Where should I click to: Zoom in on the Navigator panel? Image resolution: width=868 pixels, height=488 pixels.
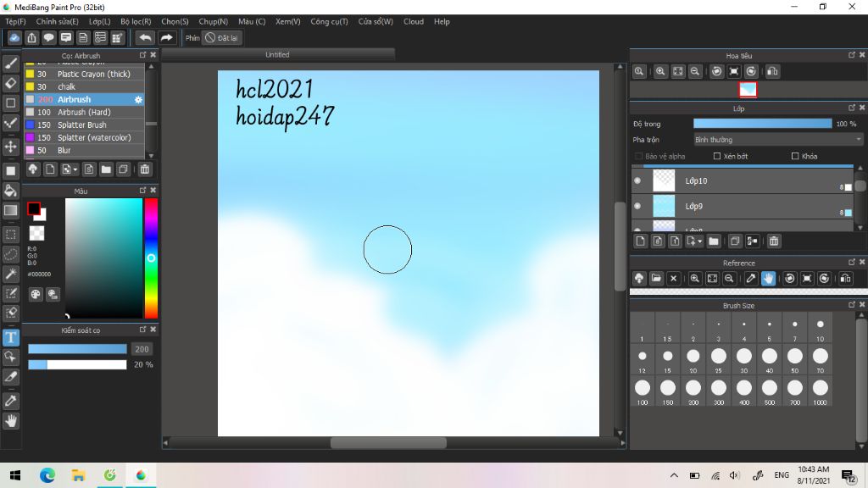[x=660, y=71]
